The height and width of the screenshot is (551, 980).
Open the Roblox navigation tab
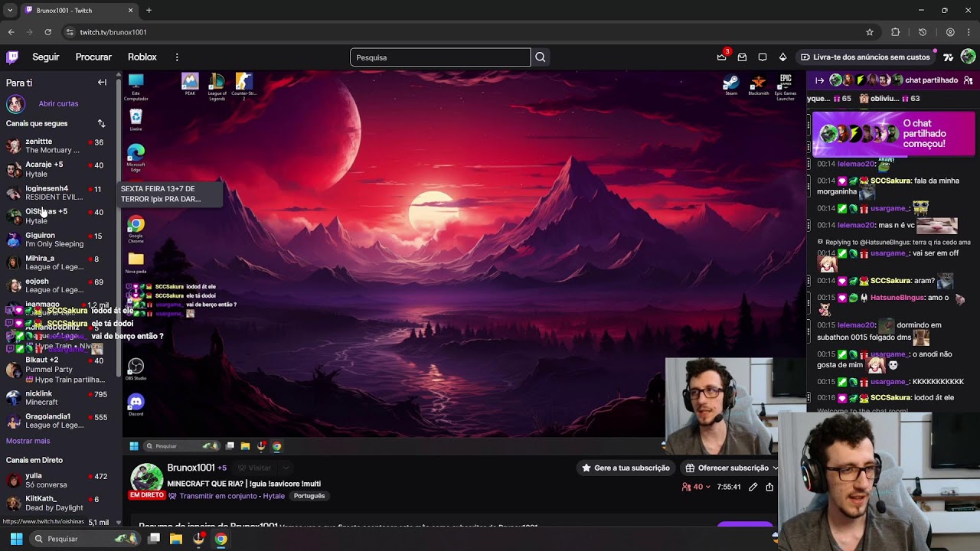(x=142, y=57)
